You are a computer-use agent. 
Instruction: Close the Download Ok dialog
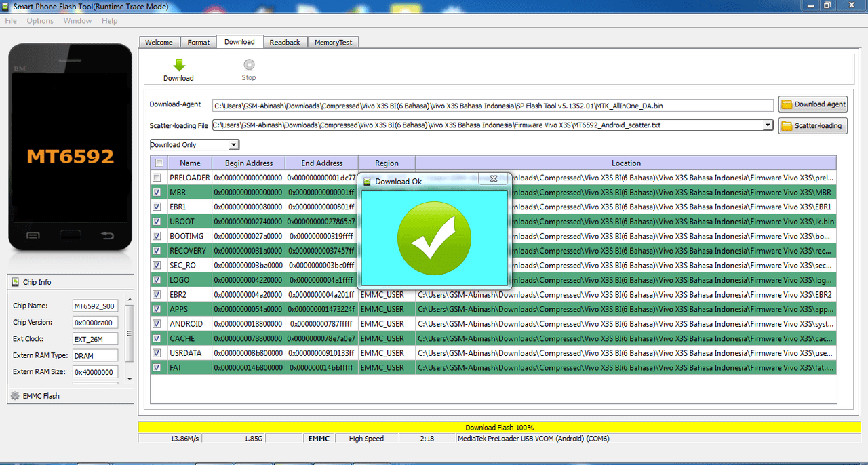tap(494, 179)
